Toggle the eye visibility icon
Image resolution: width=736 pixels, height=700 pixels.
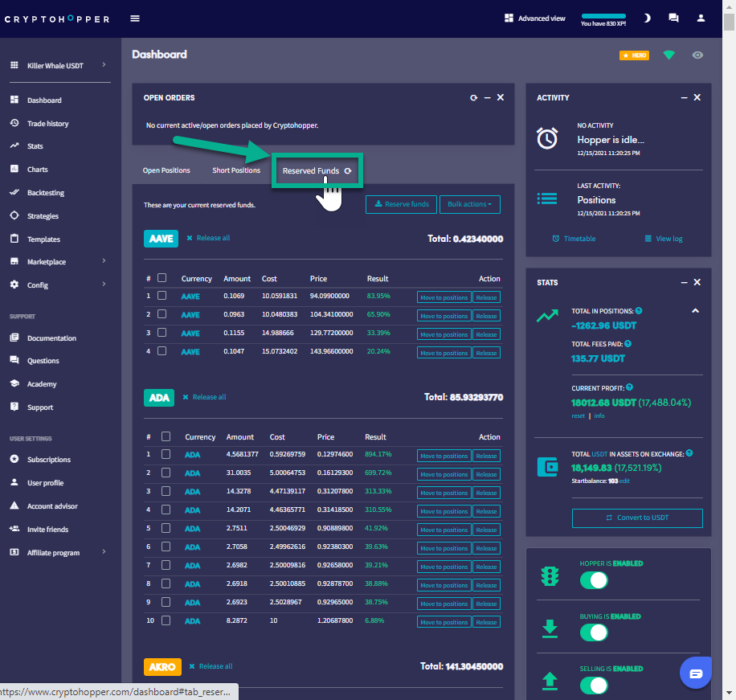[697, 55]
